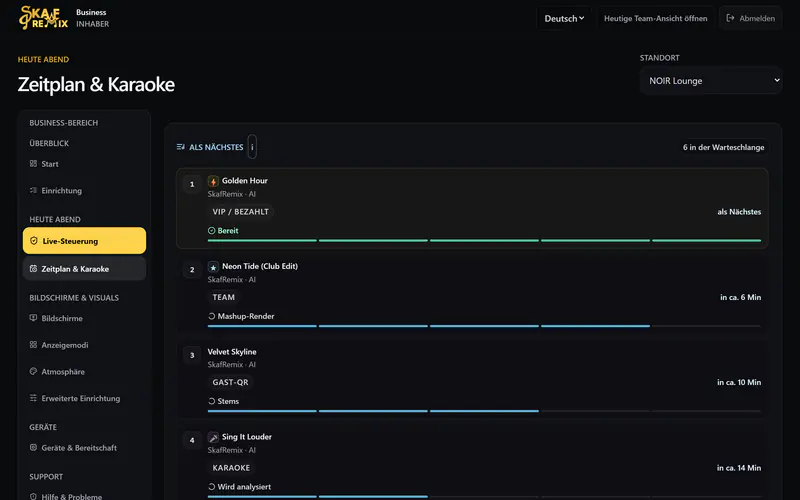This screenshot has width=800, height=500.
Task: Open the Deutsch language dropdown
Action: [564, 18]
